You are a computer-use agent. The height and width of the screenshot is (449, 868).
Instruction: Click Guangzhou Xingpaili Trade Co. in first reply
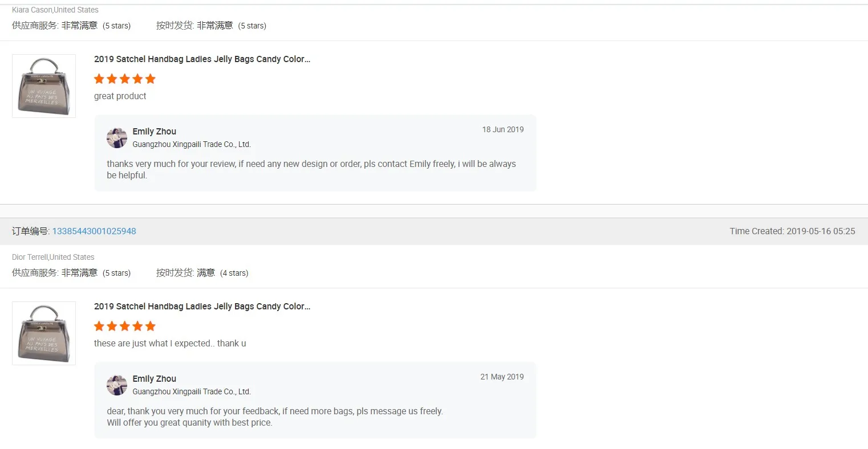click(192, 145)
